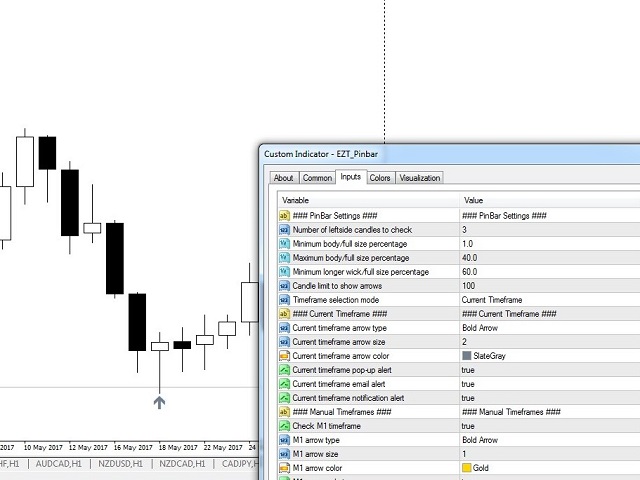Click the Current timeframe pop-up alert icon
The height and width of the screenshot is (480, 640).
[x=284, y=370]
